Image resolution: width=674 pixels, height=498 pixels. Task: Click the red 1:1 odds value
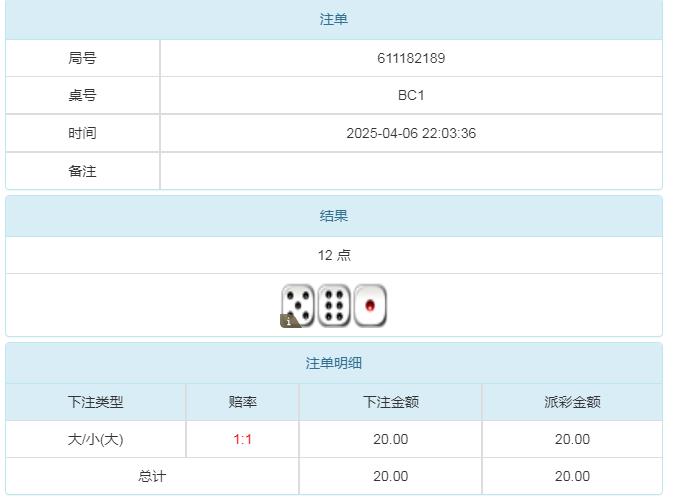pos(242,439)
